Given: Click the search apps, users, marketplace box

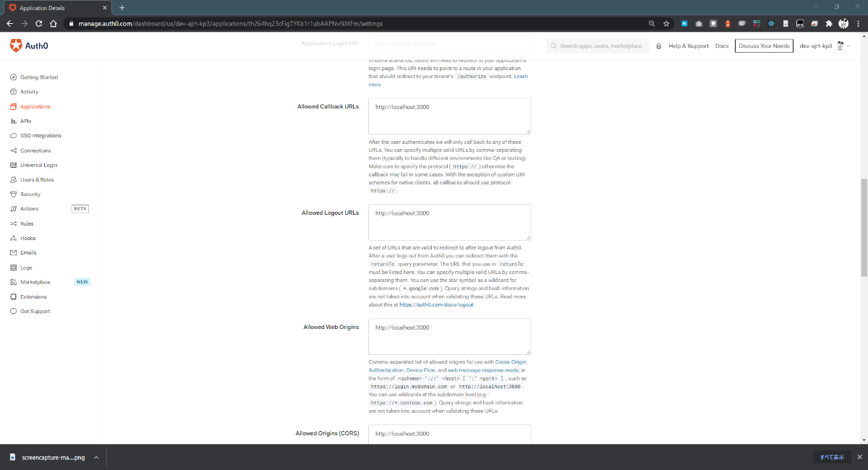Looking at the screenshot, I should [x=597, y=46].
